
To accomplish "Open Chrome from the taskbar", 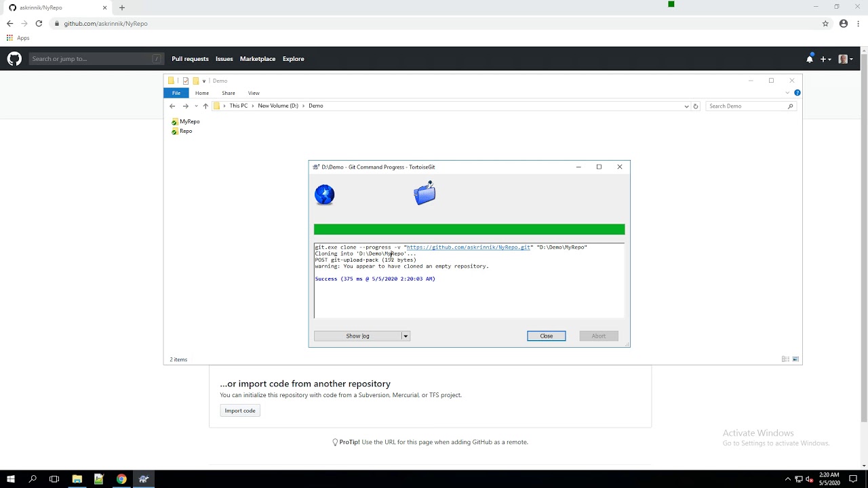I will click(121, 479).
